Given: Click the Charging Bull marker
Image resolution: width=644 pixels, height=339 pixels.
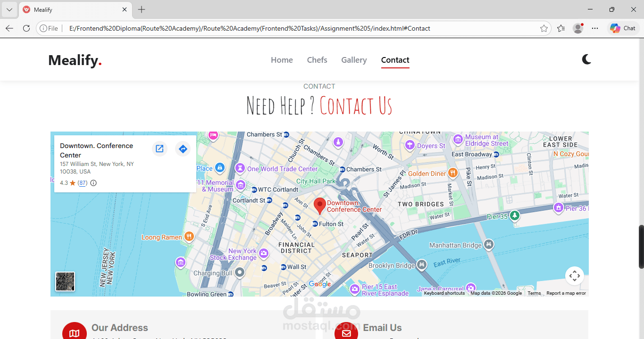Looking at the screenshot, I should point(240,272).
